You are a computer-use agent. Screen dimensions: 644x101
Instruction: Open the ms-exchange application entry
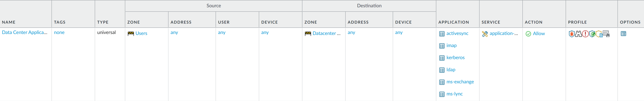click(460, 82)
